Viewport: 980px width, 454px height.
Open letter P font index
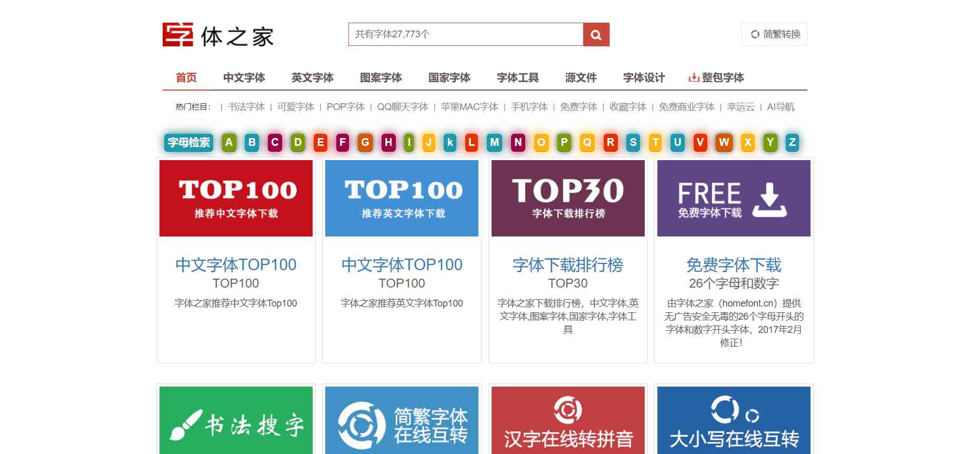(564, 142)
